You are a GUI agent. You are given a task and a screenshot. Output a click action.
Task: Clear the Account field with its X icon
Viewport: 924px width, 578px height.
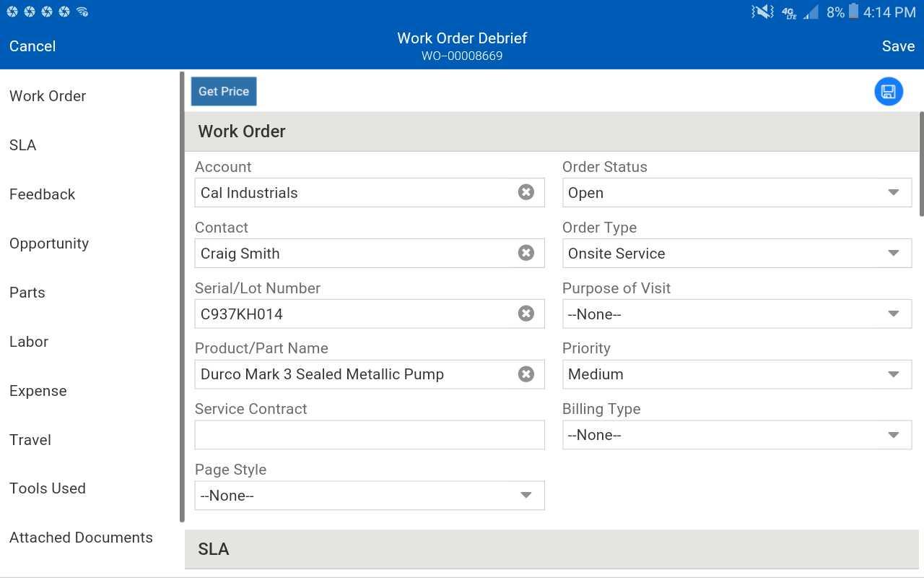point(526,192)
